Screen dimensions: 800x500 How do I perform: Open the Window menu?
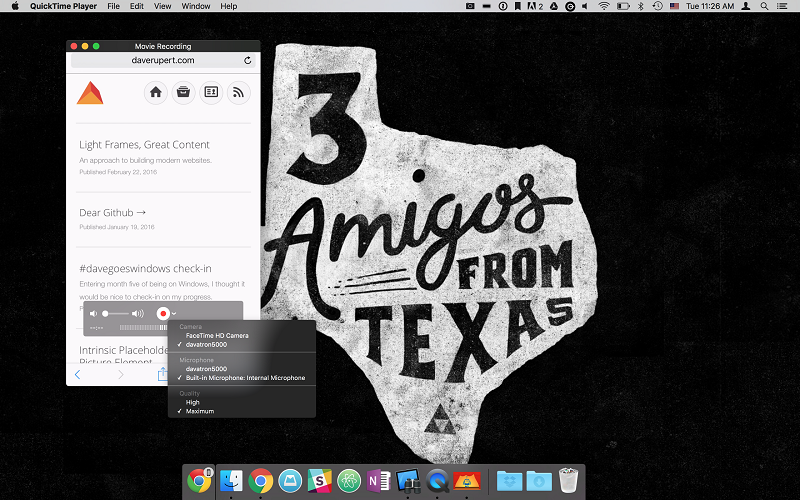coord(196,6)
